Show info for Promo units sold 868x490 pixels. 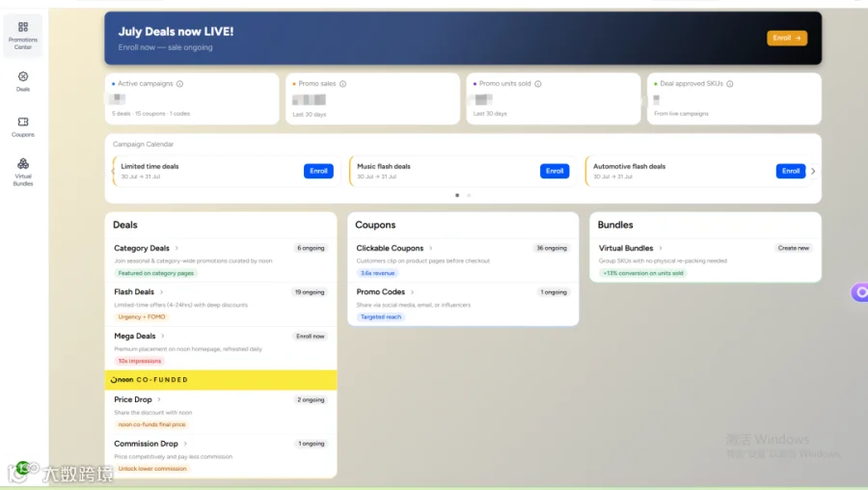coord(538,84)
